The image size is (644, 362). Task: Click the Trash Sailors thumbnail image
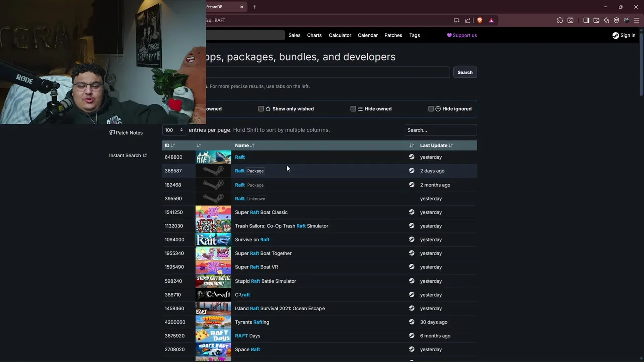[213, 226]
